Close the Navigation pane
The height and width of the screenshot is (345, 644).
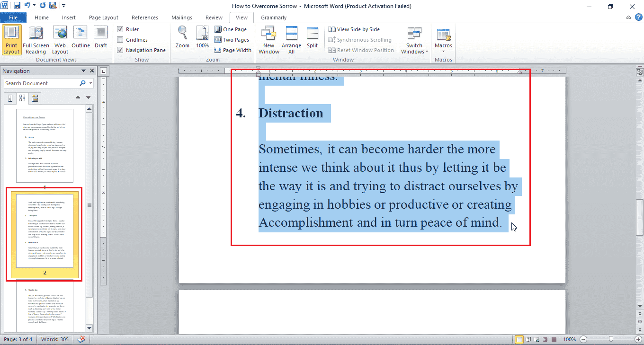click(x=91, y=71)
